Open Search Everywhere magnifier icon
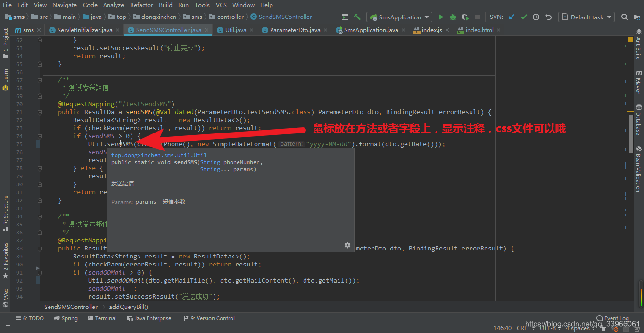The image size is (644, 333). coord(624,17)
